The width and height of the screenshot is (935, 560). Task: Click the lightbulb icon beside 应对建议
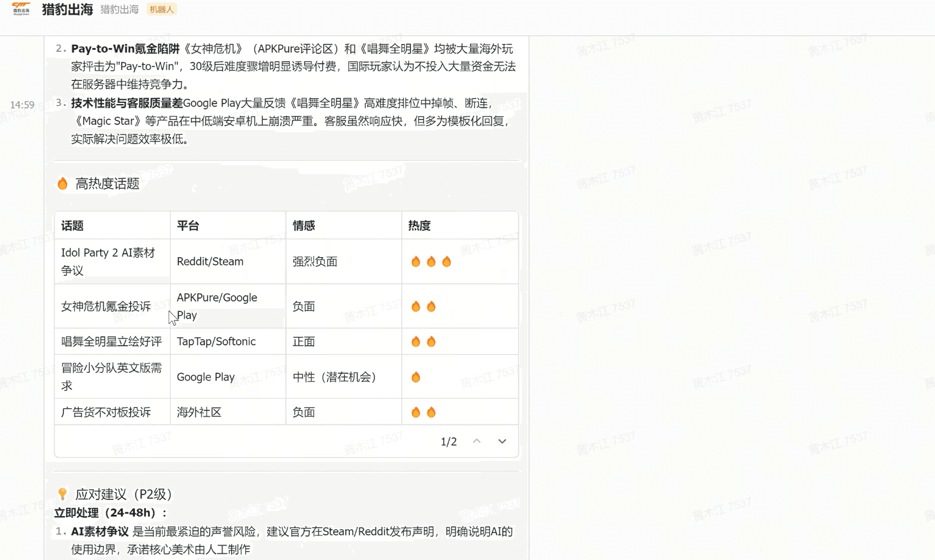pos(63,493)
